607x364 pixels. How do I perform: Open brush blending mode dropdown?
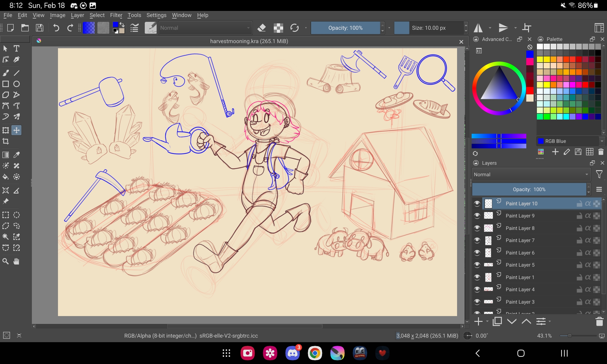click(205, 28)
